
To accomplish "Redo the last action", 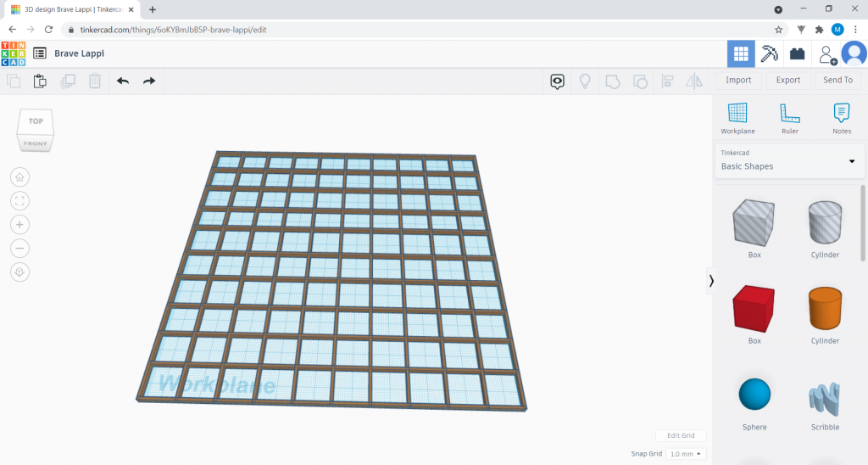I will point(149,81).
